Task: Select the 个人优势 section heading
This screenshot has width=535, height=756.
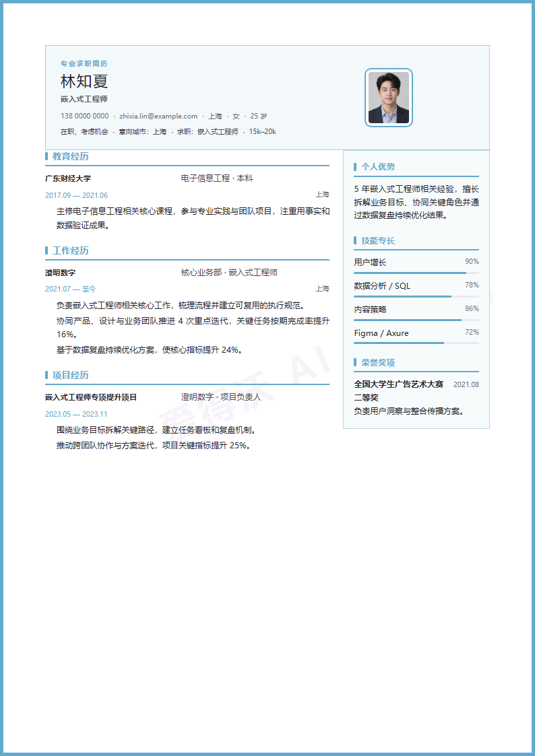Action: pos(378,167)
